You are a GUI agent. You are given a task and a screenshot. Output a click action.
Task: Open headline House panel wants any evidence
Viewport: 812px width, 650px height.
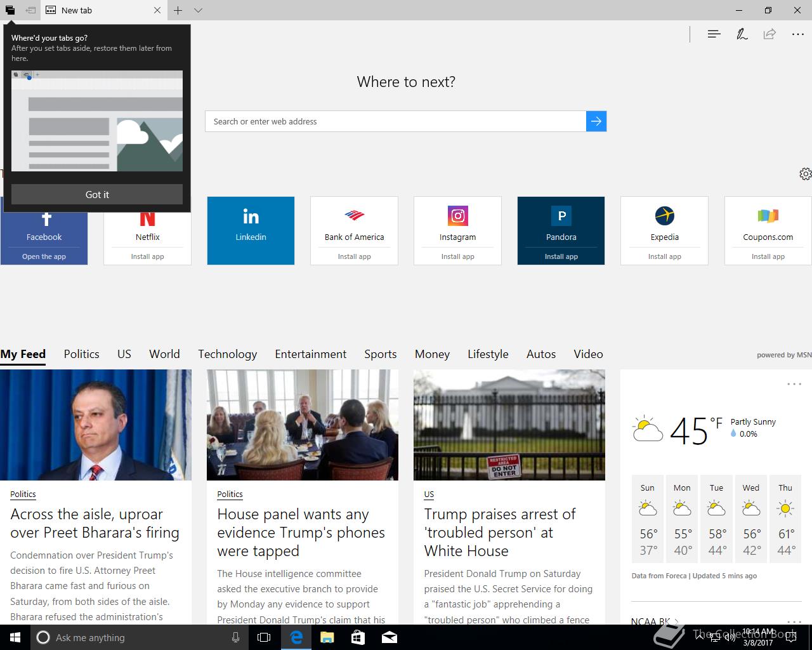(x=301, y=533)
